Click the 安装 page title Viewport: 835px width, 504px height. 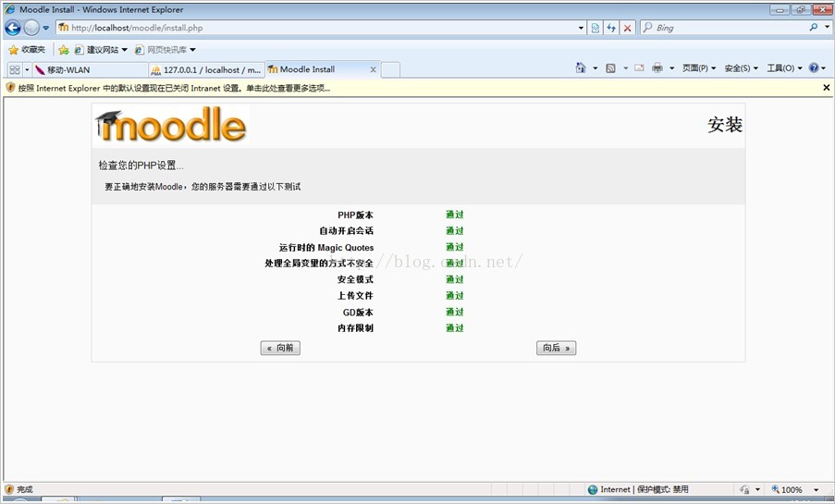[725, 125]
